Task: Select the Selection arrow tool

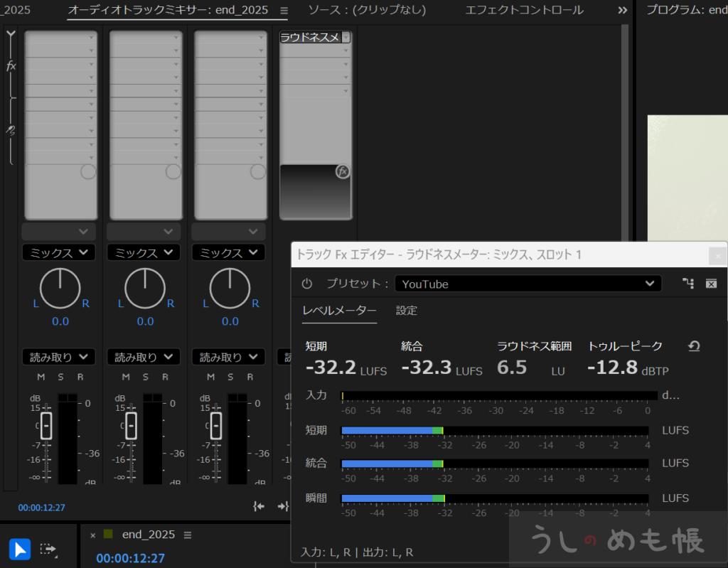Action: pyautogui.click(x=20, y=550)
